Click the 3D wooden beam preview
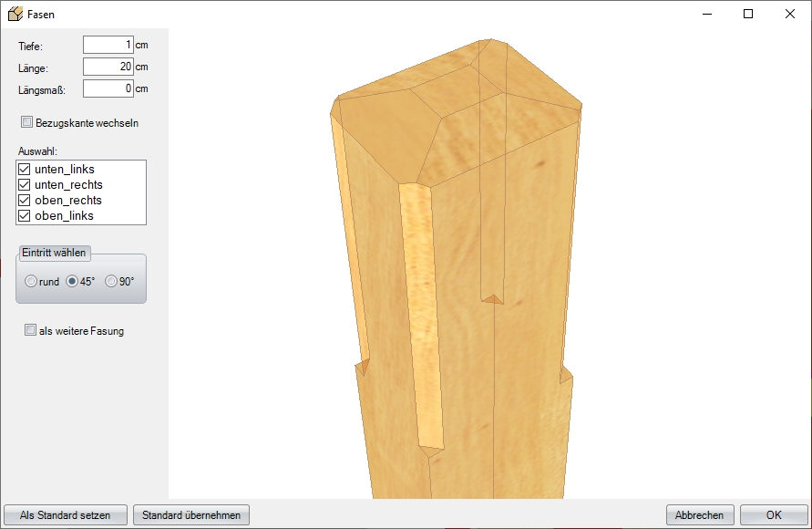This screenshot has width=812, height=529. [465, 274]
